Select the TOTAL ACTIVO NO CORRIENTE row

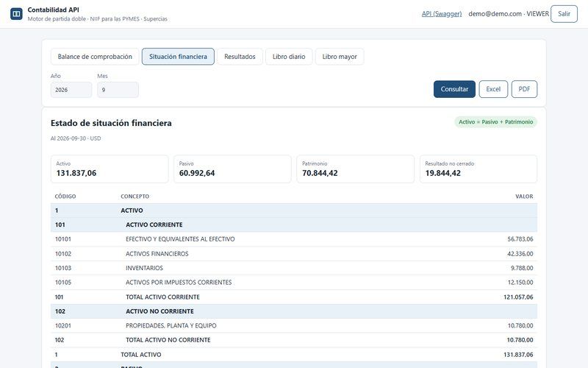click(x=294, y=340)
